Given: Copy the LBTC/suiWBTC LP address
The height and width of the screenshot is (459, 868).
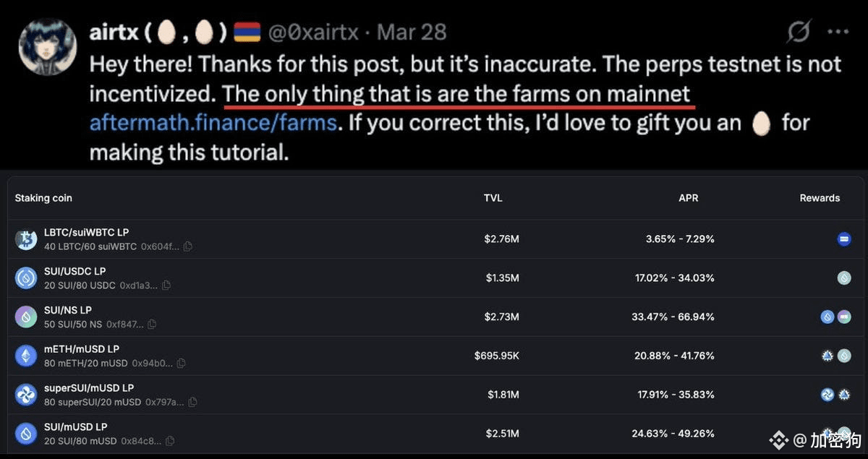Looking at the screenshot, I should (188, 246).
